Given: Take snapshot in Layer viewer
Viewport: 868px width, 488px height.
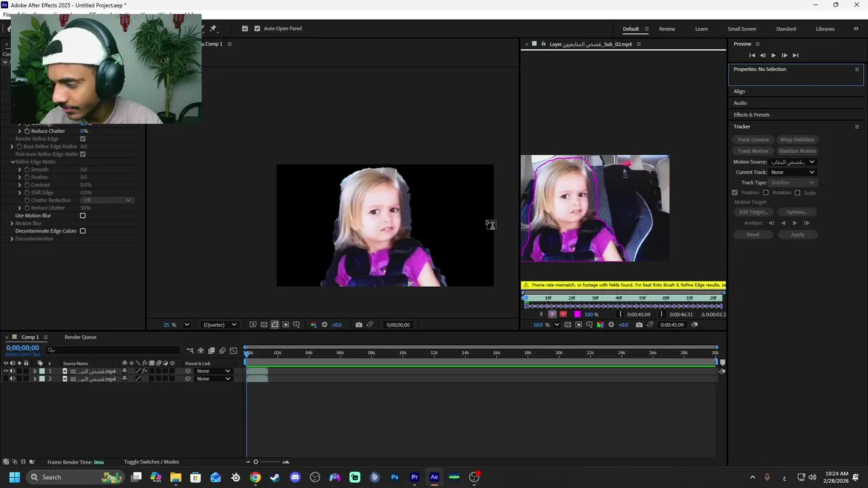Looking at the screenshot, I should [639, 325].
